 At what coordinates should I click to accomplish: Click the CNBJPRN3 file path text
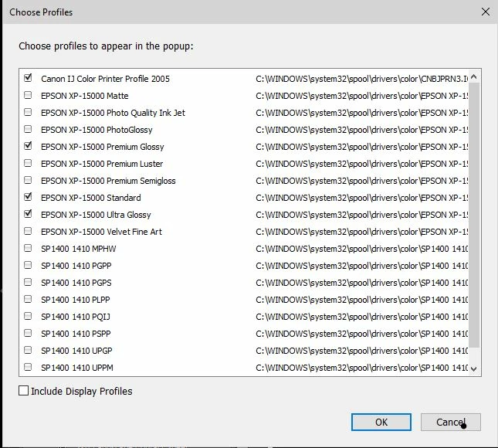[362, 79]
